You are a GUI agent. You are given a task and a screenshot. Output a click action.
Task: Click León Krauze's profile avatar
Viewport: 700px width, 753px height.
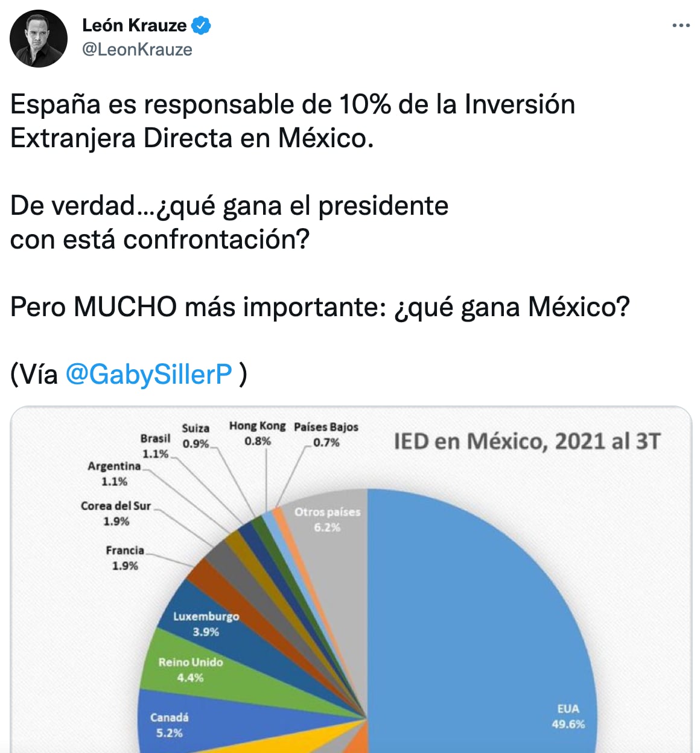pos(39,39)
